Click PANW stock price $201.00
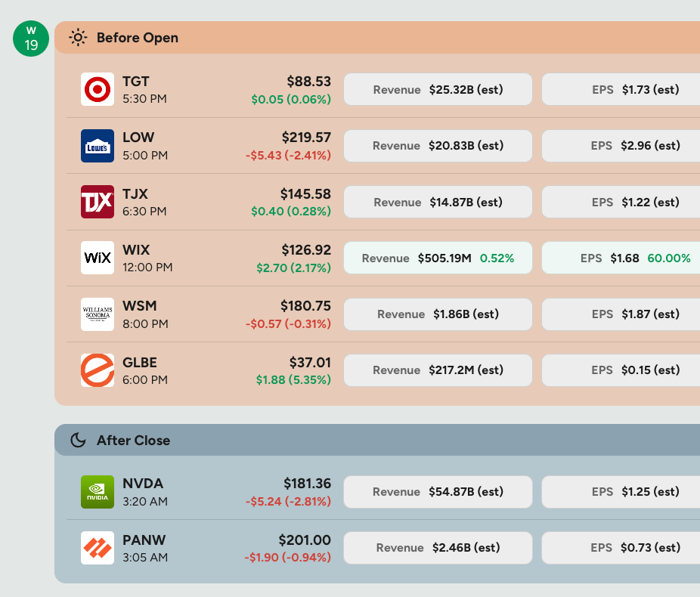 click(305, 540)
